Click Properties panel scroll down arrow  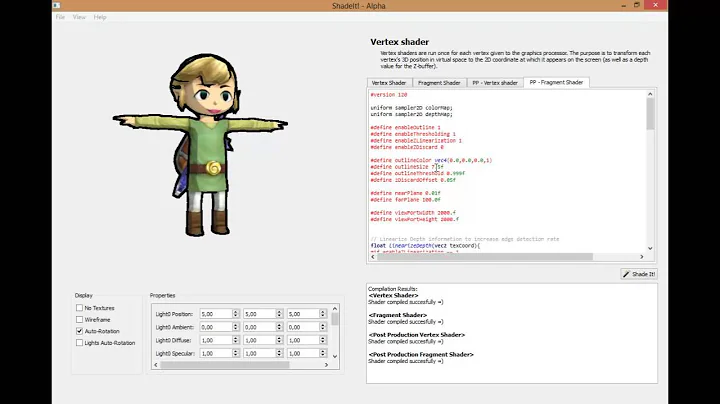pyautogui.click(x=335, y=356)
